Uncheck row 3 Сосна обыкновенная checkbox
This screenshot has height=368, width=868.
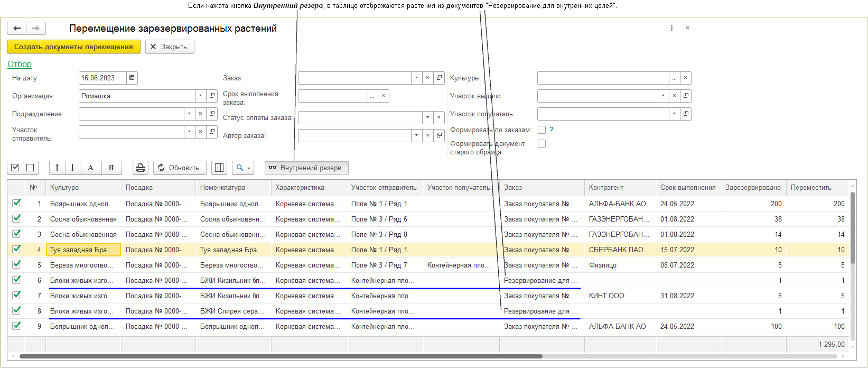16,234
